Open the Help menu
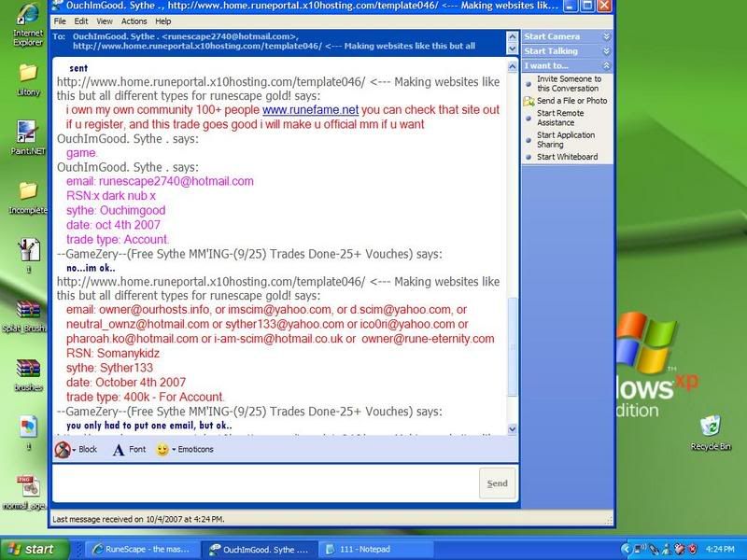 pos(162,21)
